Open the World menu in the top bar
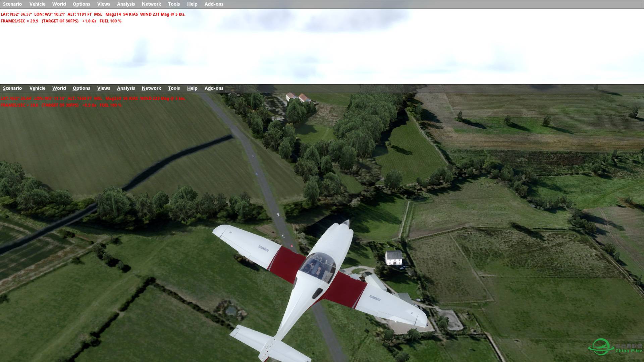Screen dimensions: 644x362 59,4
